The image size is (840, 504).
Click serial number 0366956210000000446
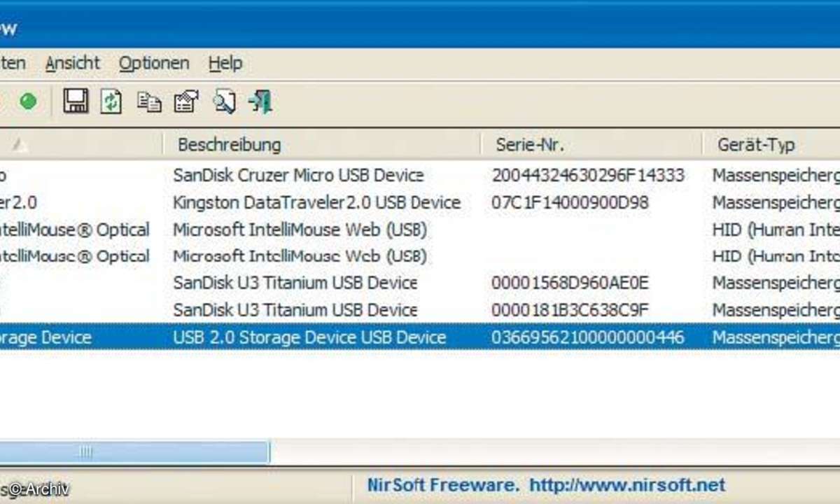(587, 337)
